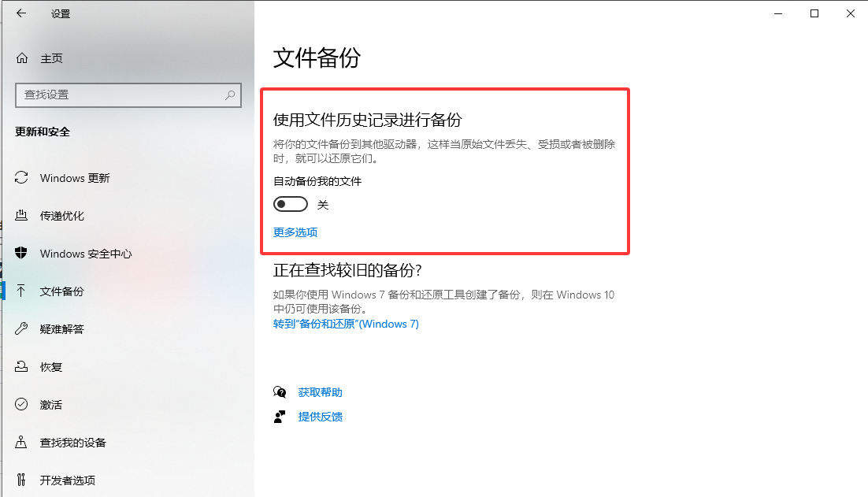Click the 正在查找较旧的备份? heading
Image resolution: width=868 pixels, height=497 pixels.
[x=347, y=270]
